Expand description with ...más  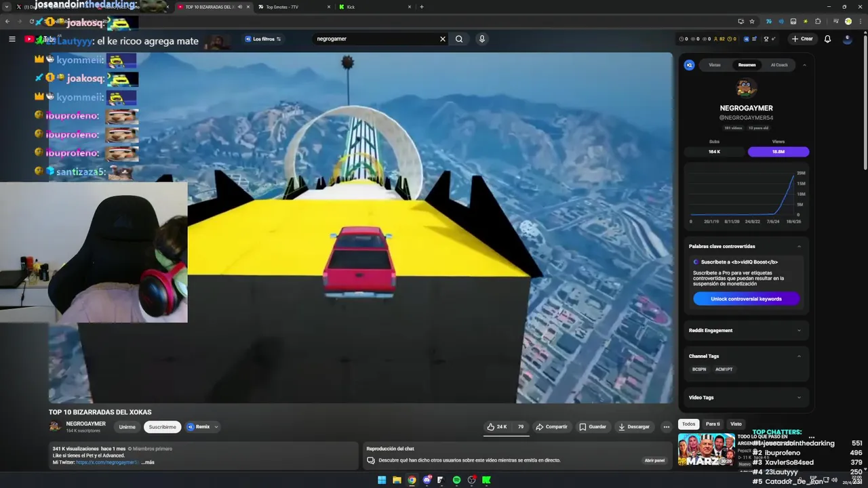click(x=148, y=462)
